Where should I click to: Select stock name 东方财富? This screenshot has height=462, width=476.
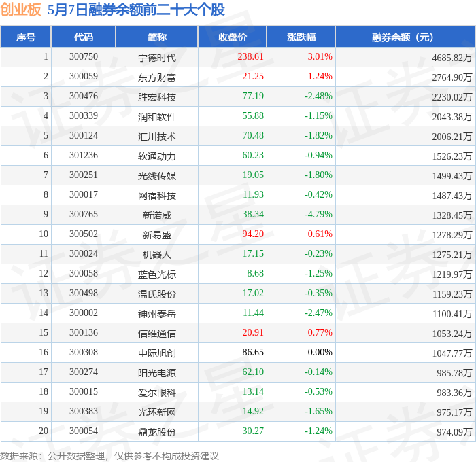coord(157,77)
